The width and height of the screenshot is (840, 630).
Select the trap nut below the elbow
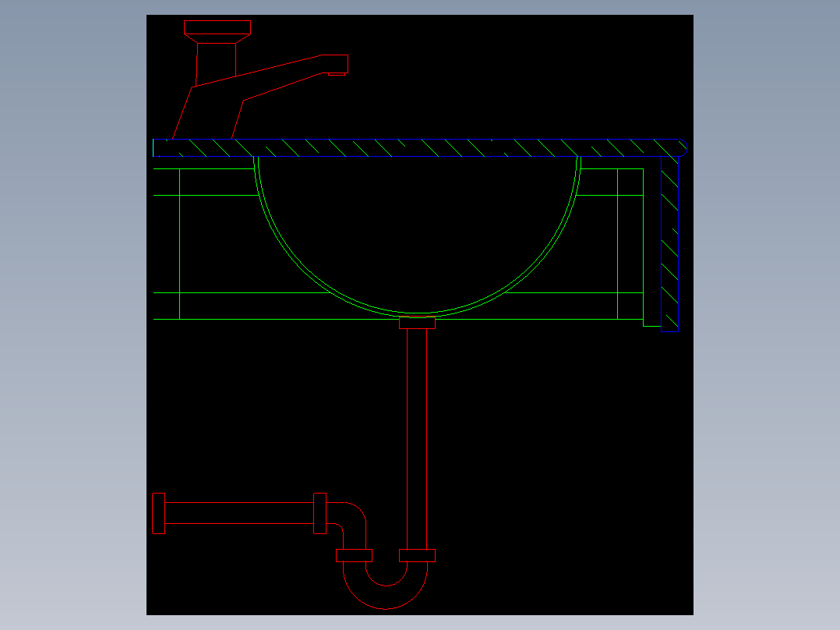click(x=354, y=555)
